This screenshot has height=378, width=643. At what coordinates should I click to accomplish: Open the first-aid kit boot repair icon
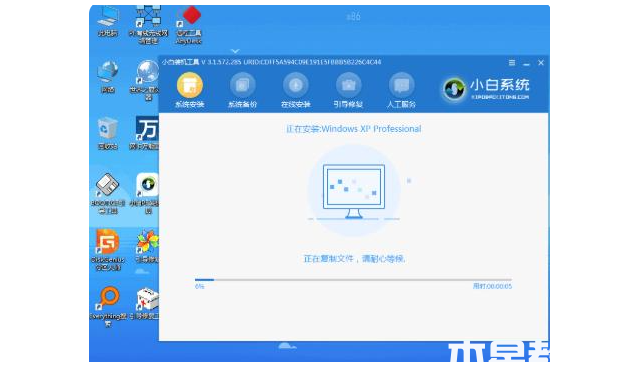tap(145, 304)
